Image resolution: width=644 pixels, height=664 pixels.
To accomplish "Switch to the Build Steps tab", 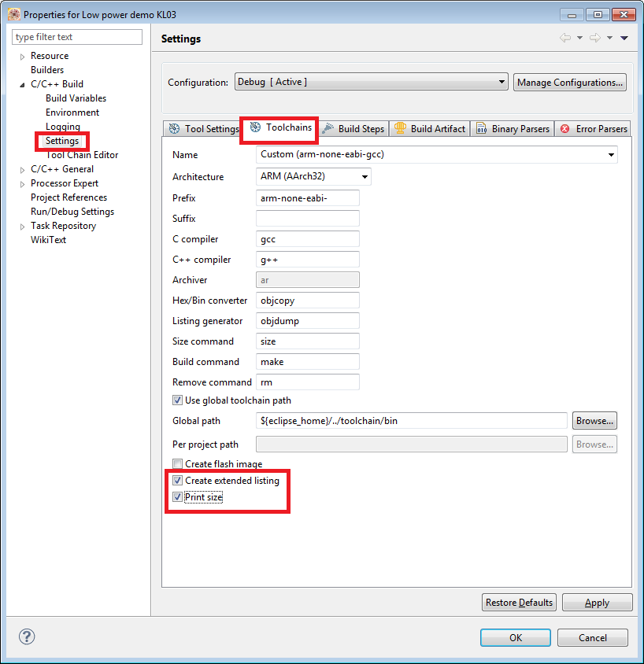I will point(353,129).
